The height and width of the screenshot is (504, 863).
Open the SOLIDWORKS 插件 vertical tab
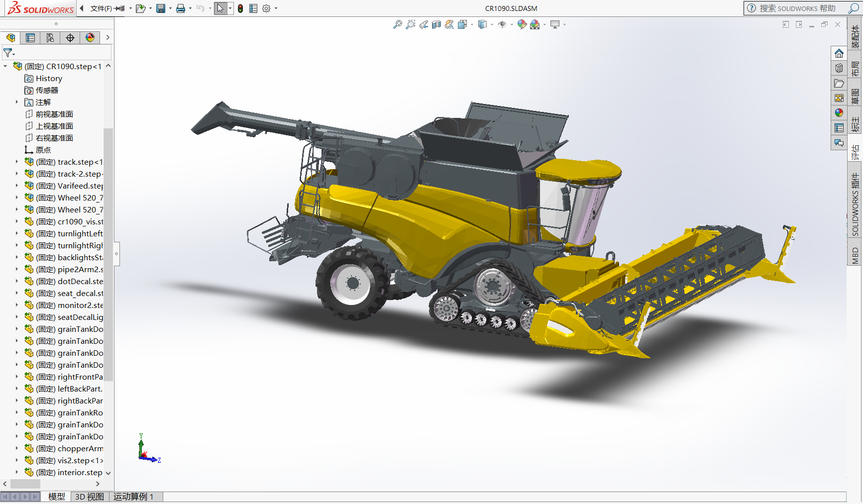coord(855,204)
